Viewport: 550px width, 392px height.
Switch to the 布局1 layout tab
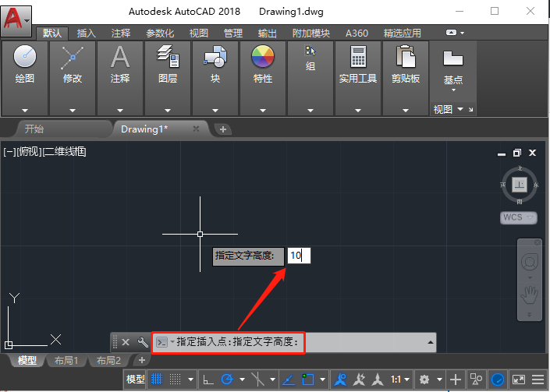(x=66, y=361)
